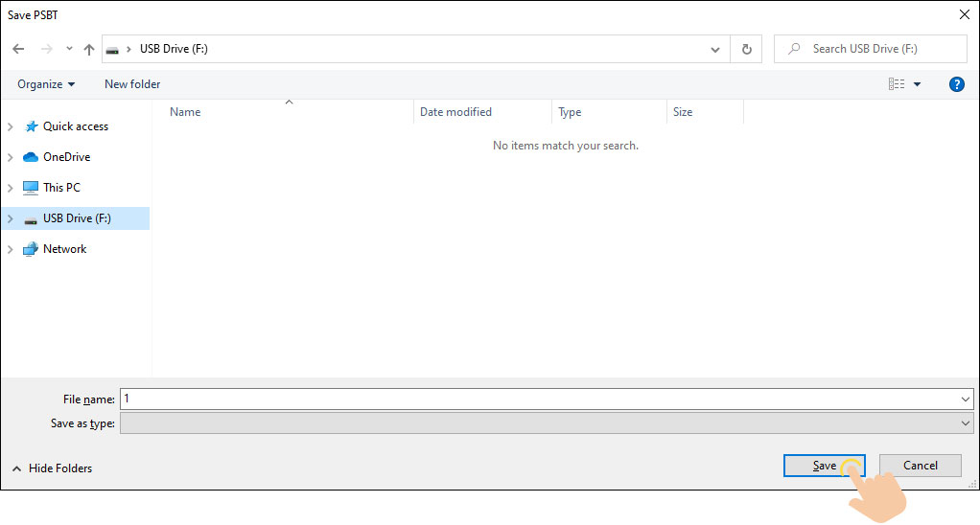This screenshot has width=980, height=525.
Task: Open the Organize menu
Action: (x=46, y=84)
